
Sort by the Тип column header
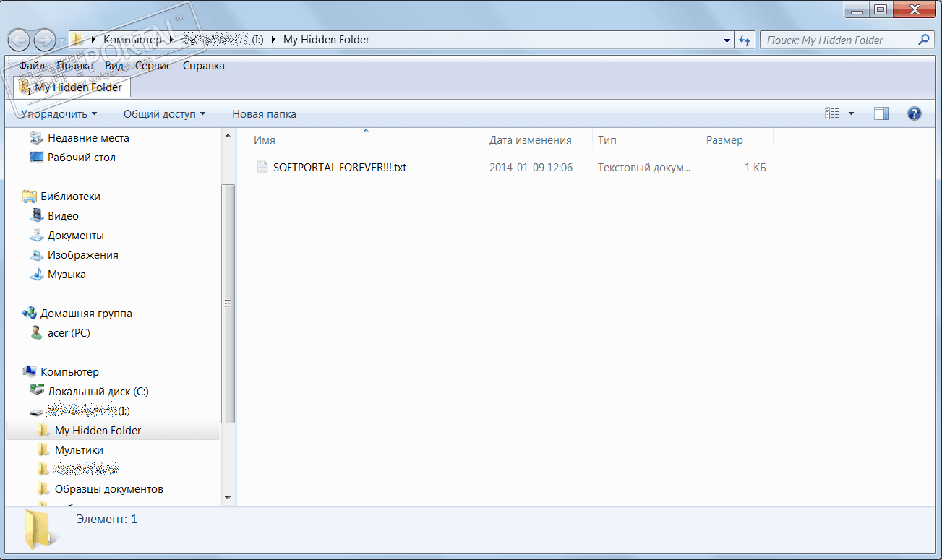tap(646, 140)
